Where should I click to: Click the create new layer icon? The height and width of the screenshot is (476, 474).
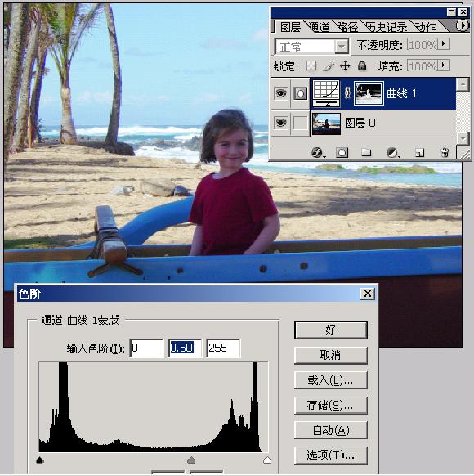pos(419,153)
